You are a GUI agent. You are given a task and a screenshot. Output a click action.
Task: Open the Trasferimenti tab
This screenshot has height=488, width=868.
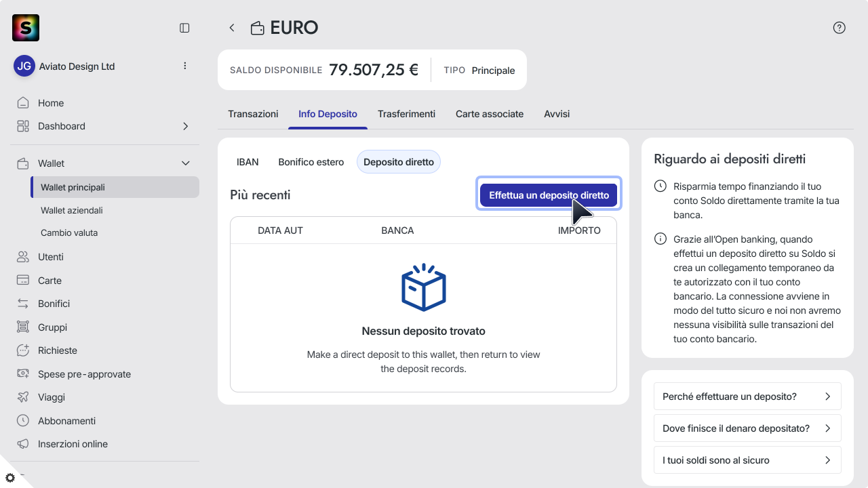tap(406, 114)
